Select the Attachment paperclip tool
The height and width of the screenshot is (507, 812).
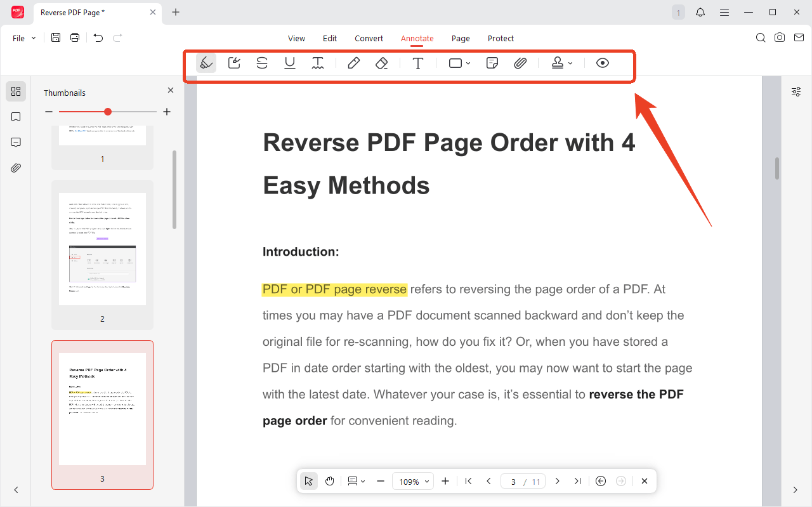[520, 63]
